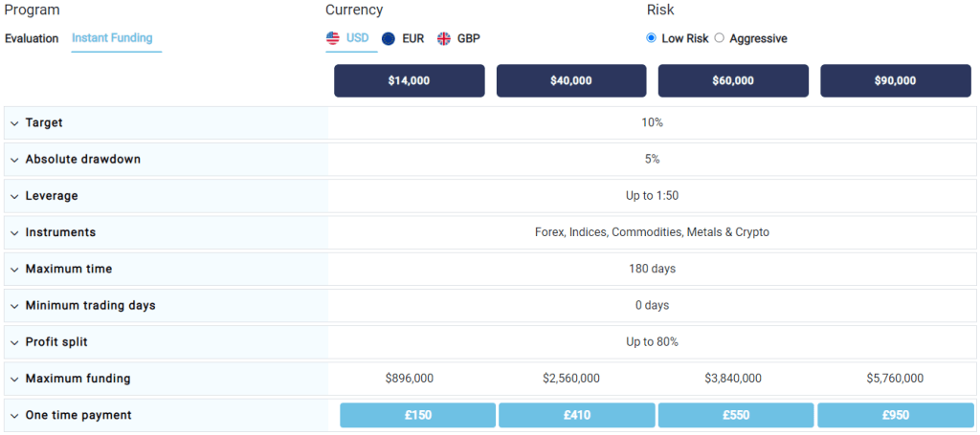Viewport: 980px width, 435px height.
Task: Click the £150 payment button
Action: coord(417,415)
